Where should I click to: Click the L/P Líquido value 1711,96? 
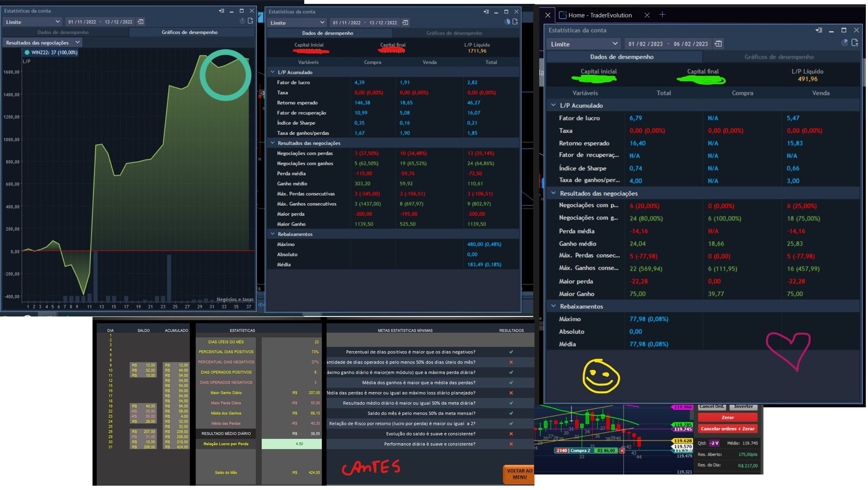pyautogui.click(x=477, y=51)
